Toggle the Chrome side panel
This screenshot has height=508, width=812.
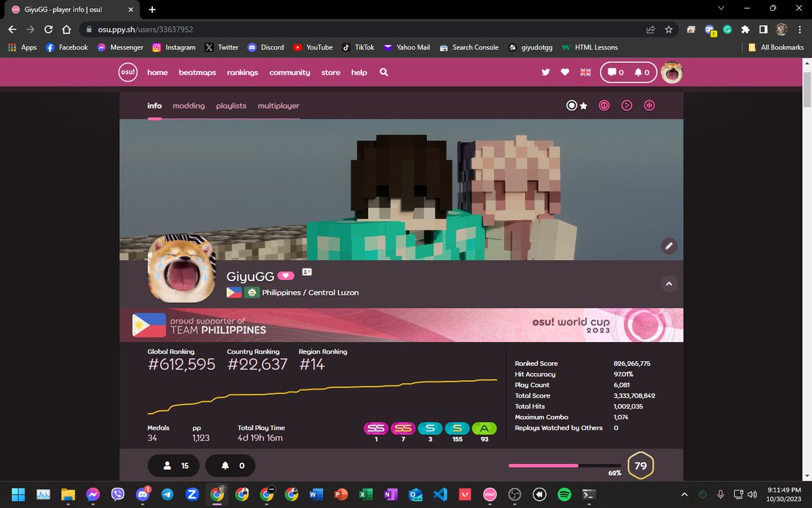tap(763, 30)
